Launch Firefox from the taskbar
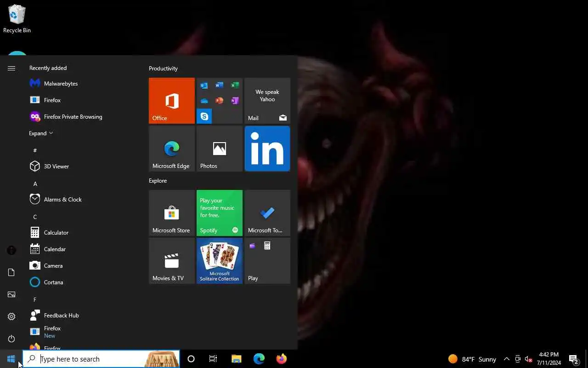The width and height of the screenshot is (588, 368). 282,359
